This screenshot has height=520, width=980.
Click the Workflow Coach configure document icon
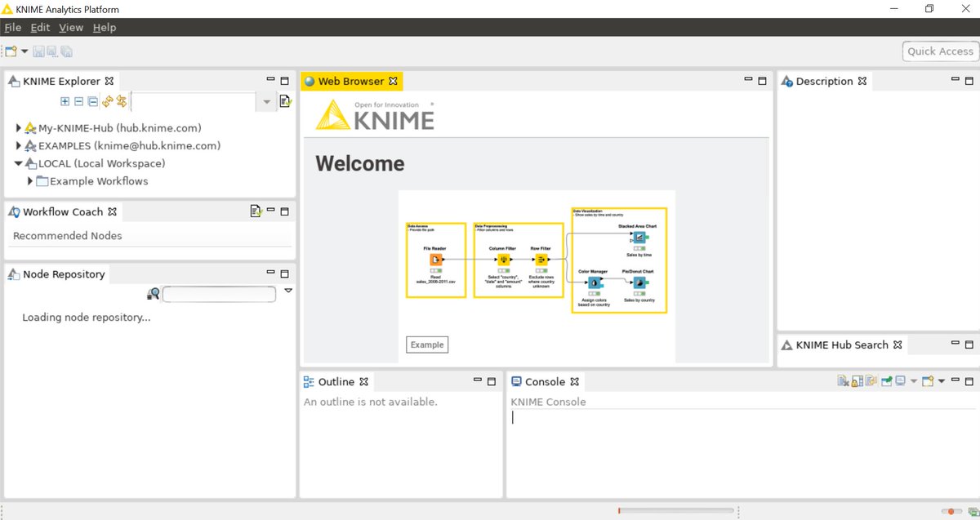[256, 211]
